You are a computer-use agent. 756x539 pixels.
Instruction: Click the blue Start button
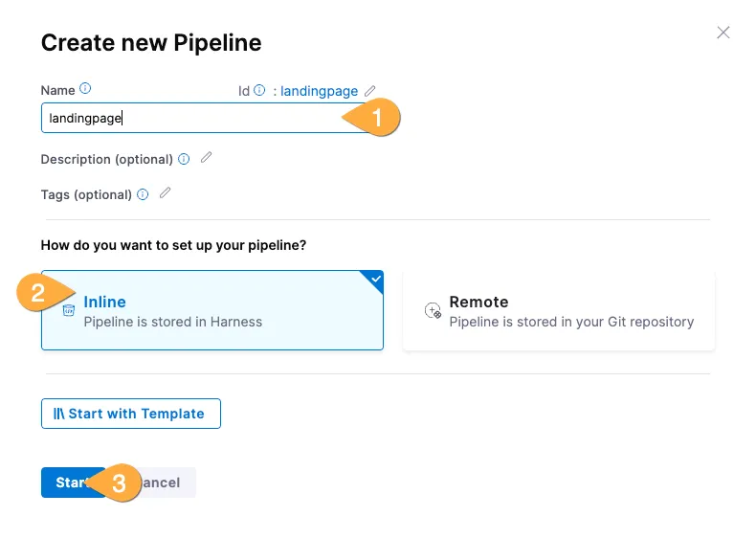pyautogui.click(x=67, y=483)
